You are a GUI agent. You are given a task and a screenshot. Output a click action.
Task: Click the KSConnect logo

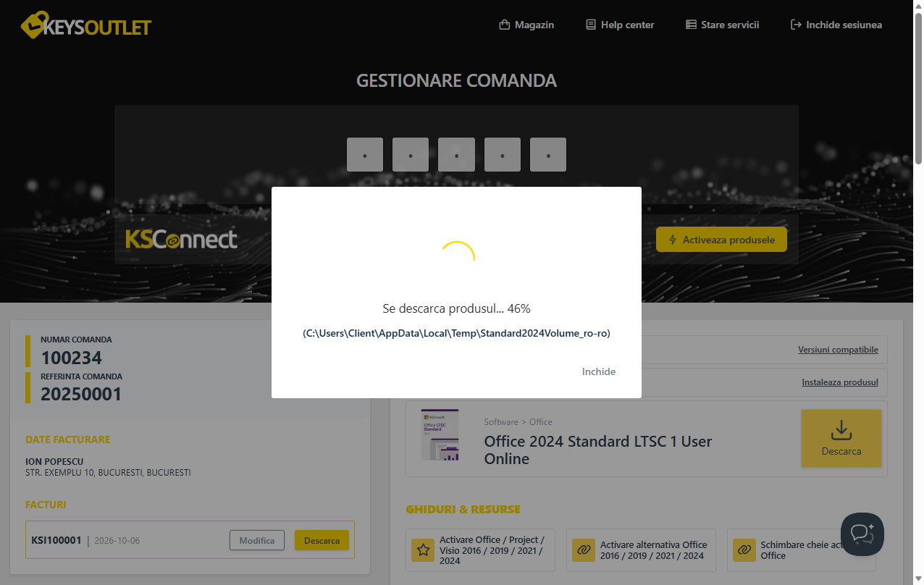click(181, 239)
